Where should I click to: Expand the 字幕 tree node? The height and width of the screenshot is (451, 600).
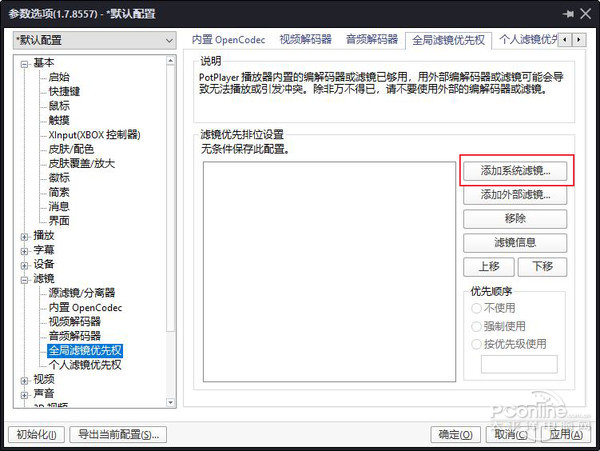point(24,250)
